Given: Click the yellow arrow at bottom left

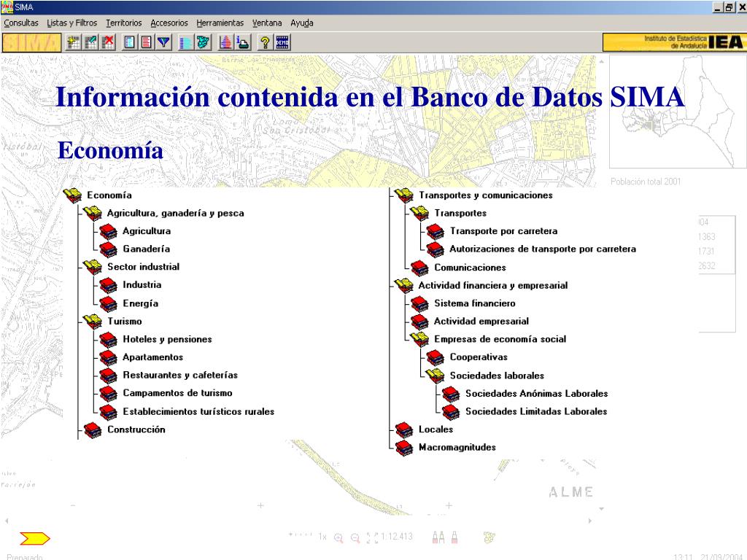Looking at the screenshot, I should [35, 539].
